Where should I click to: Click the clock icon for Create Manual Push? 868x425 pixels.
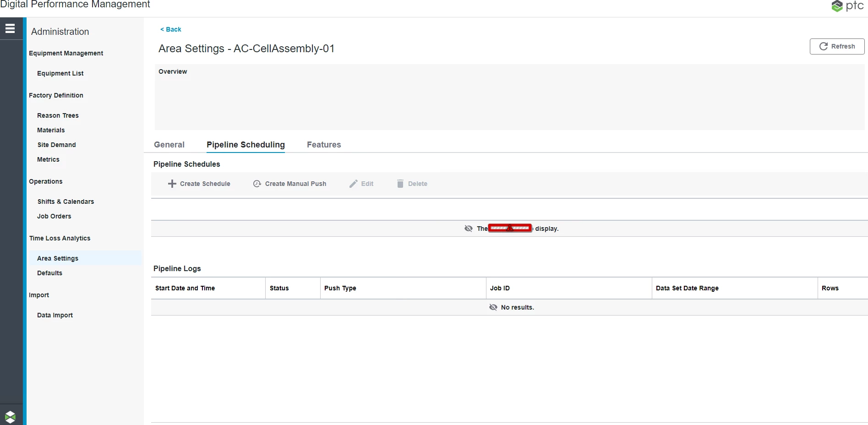(x=257, y=184)
